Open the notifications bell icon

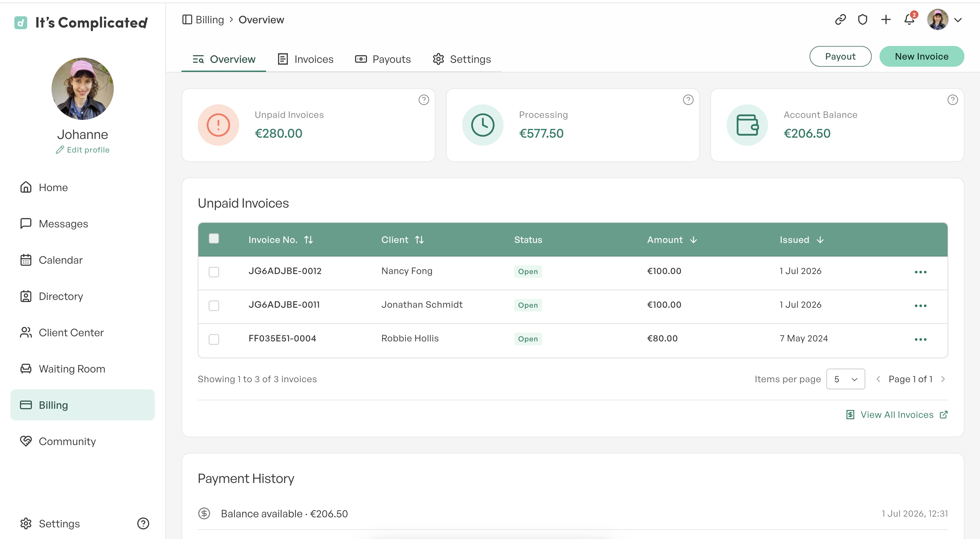(x=909, y=19)
